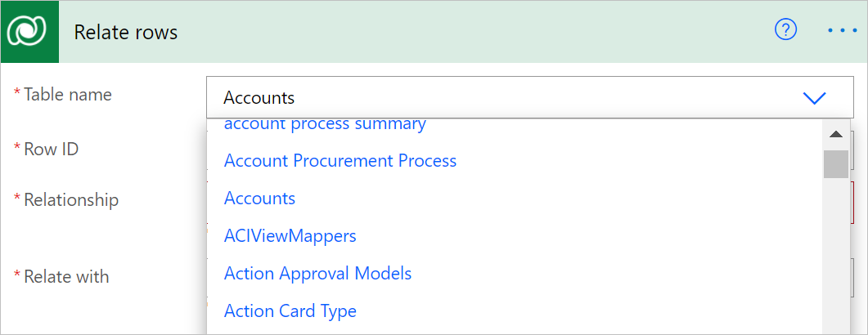Click the Relate with field label
868x335 pixels.
point(66,276)
